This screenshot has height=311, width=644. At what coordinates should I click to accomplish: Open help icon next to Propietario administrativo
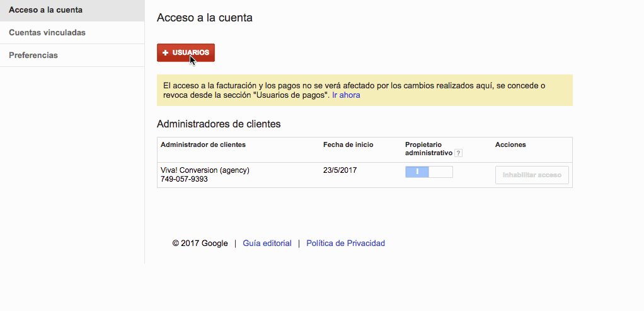point(458,153)
